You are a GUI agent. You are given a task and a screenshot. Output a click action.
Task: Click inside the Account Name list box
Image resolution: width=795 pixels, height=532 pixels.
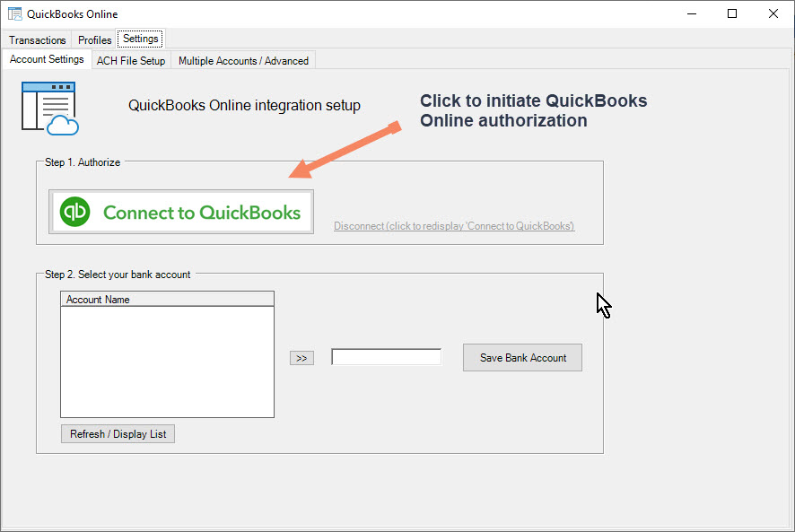pyautogui.click(x=167, y=362)
